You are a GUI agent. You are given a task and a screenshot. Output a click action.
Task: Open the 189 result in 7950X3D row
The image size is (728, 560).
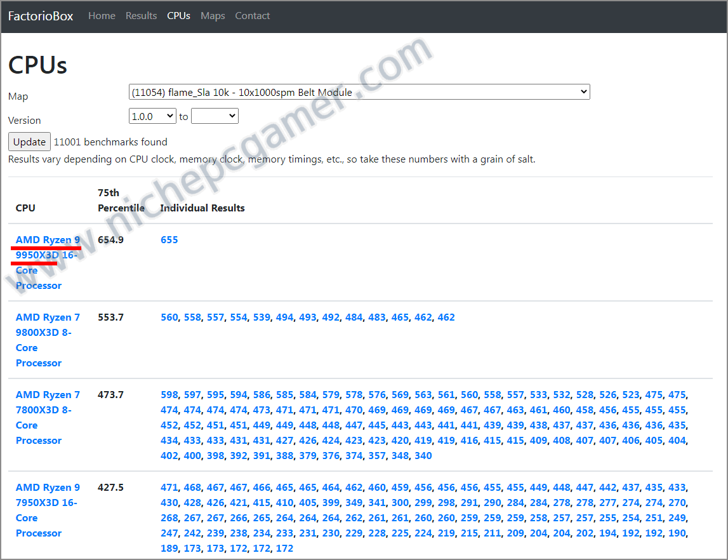tap(169, 549)
